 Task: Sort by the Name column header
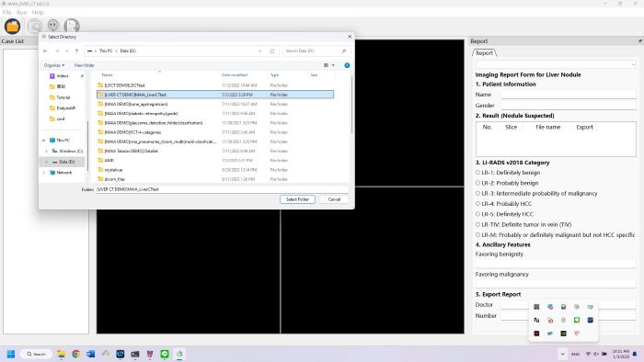(108, 75)
